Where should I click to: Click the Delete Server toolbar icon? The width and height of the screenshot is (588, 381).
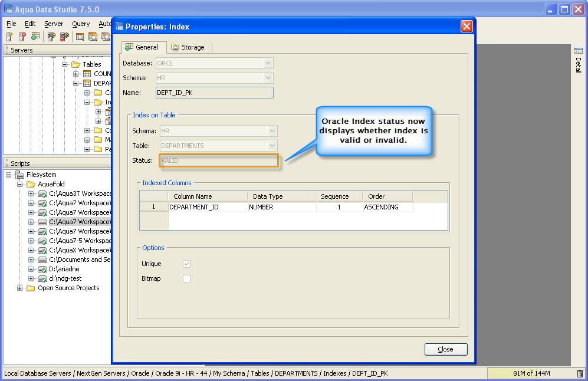coord(22,37)
